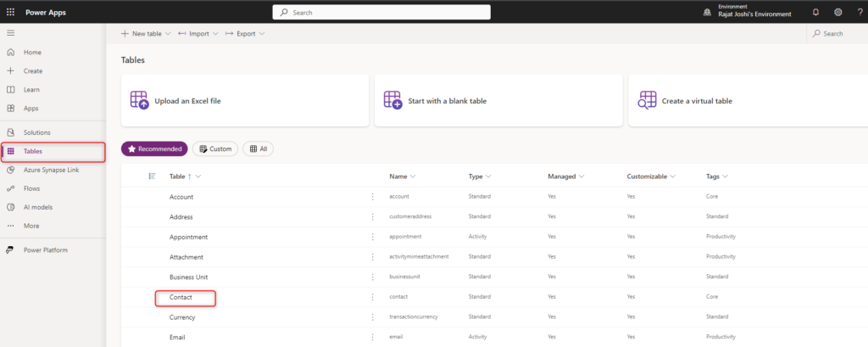This screenshot has height=347, width=868.
Task: Open the Address table
Action: pos(181,216)
